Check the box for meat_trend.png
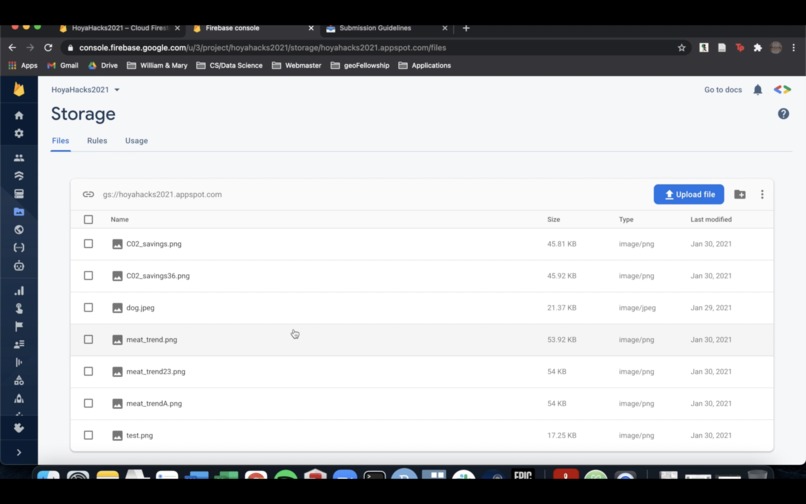This screenshot has height=504, width=806. pyautogui.click(x=88, y=339)
